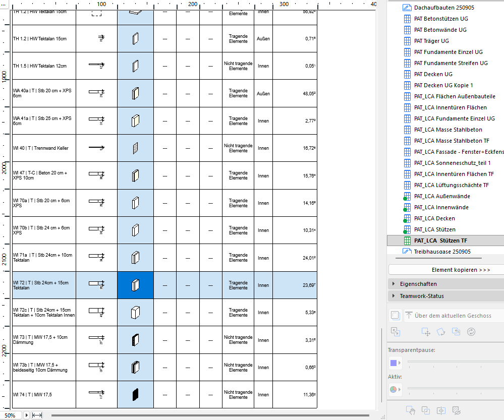This screenshot has height=420, width=504.
Task: Click the blue Transparentpause color swatch
Action: [x=395, y=363]
